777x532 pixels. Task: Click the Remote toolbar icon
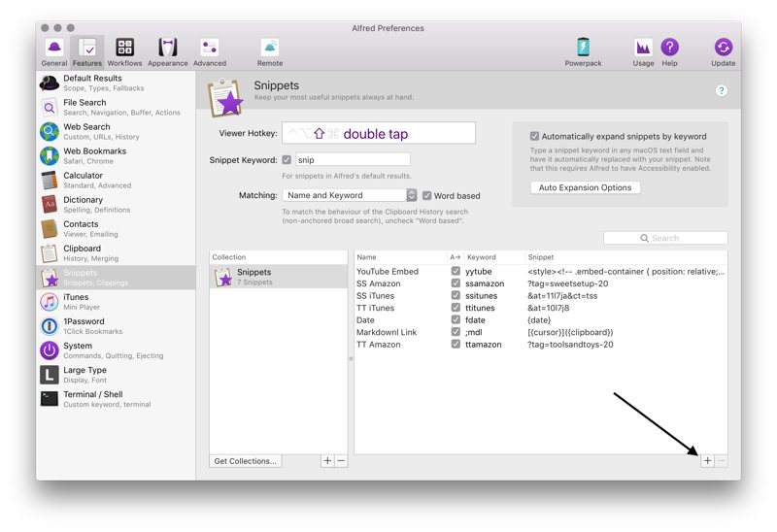pos(270,51)
